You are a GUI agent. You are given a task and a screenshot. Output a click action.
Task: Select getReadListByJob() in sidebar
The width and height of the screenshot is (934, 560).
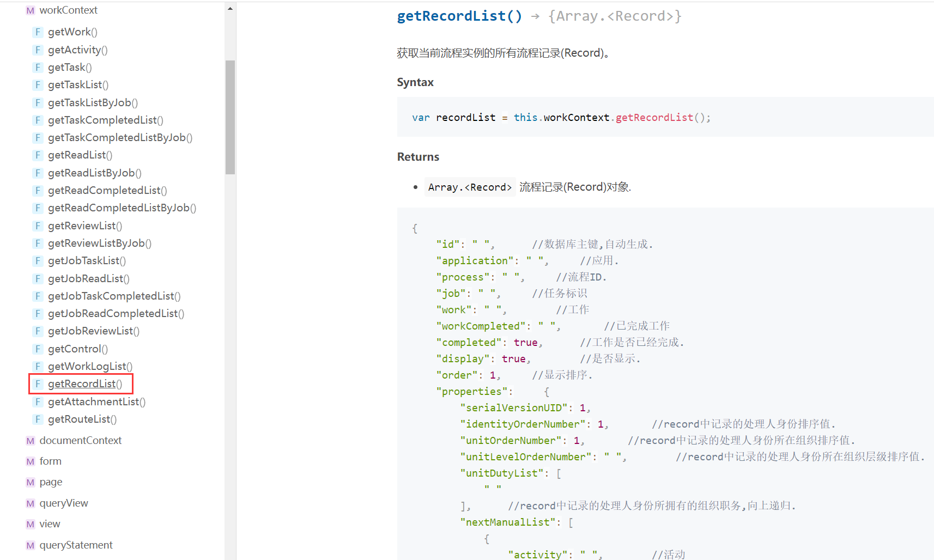[x=95, y=173]
